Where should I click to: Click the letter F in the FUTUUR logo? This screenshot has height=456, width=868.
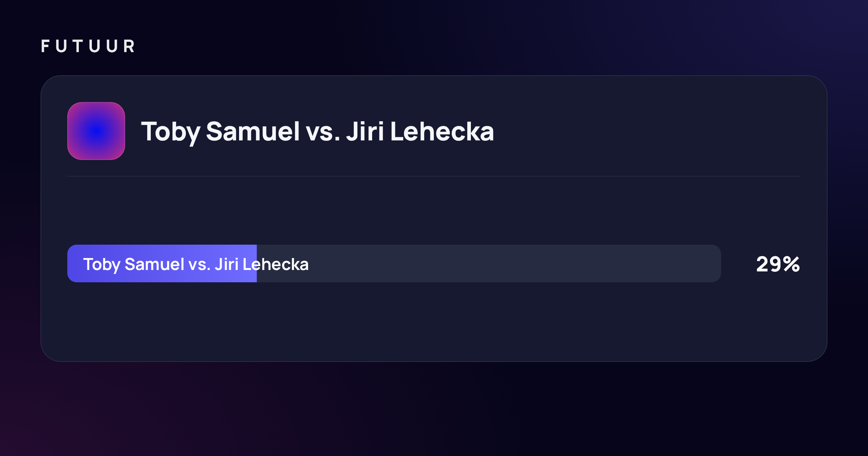tap(45, 46)
